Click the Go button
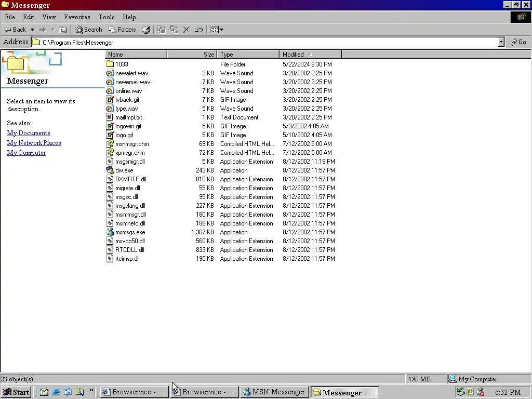 pos(518,42)
